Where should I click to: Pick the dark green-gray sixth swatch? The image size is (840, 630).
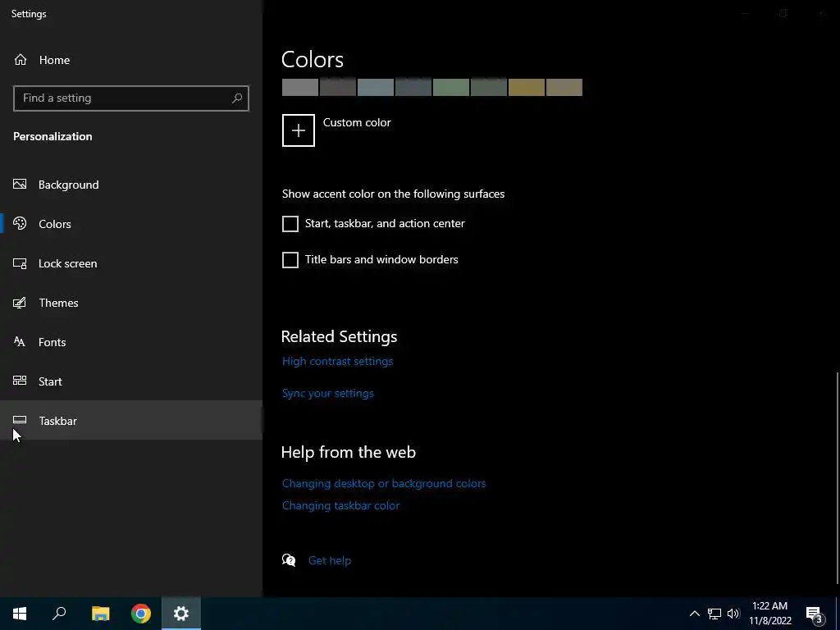click(x=489, y=87)
